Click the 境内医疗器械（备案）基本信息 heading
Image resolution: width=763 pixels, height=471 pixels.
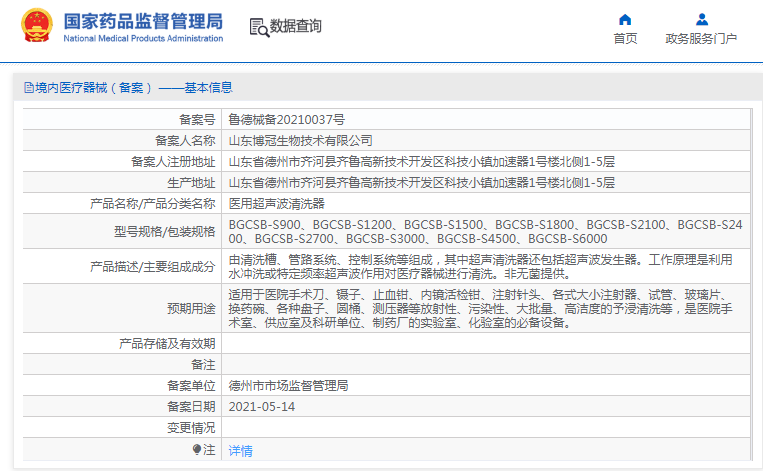(x=134, y=88)
